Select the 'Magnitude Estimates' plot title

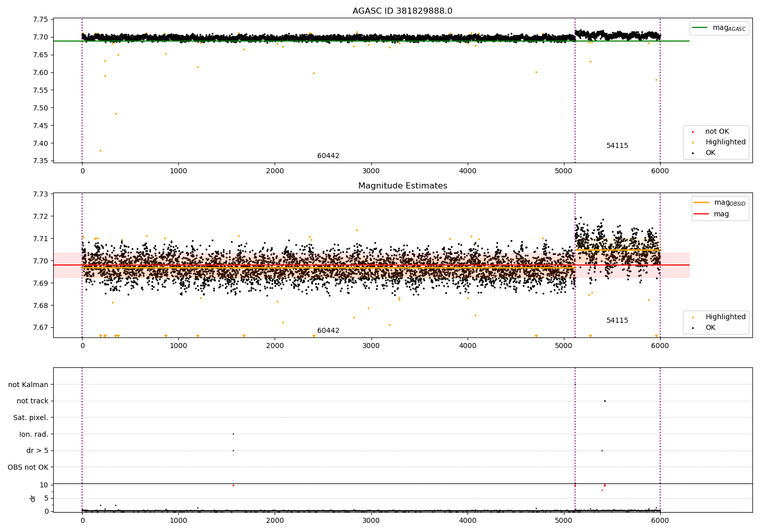[x=403, y=186]
